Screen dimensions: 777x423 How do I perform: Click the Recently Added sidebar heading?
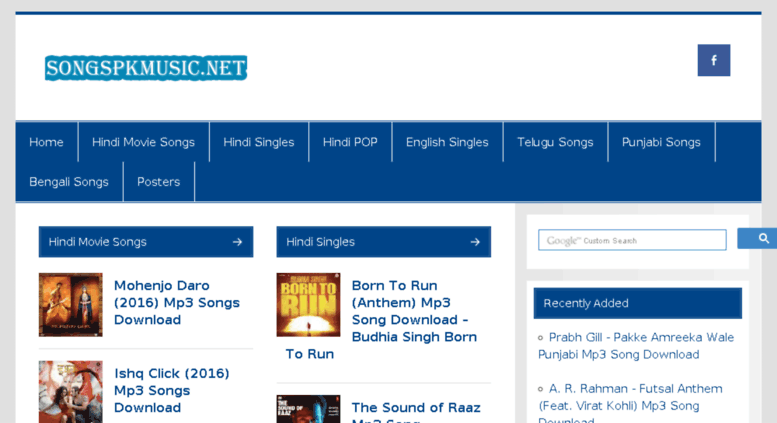click(586, 303)
